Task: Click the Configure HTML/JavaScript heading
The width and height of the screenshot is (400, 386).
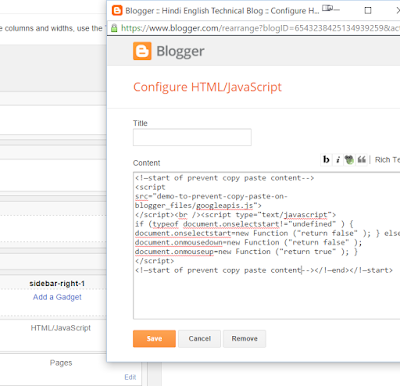Action: pos(207,87)
